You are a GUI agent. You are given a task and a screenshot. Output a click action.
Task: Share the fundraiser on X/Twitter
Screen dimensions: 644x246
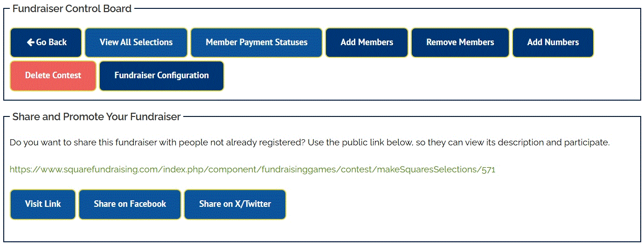tap(235, 204)
